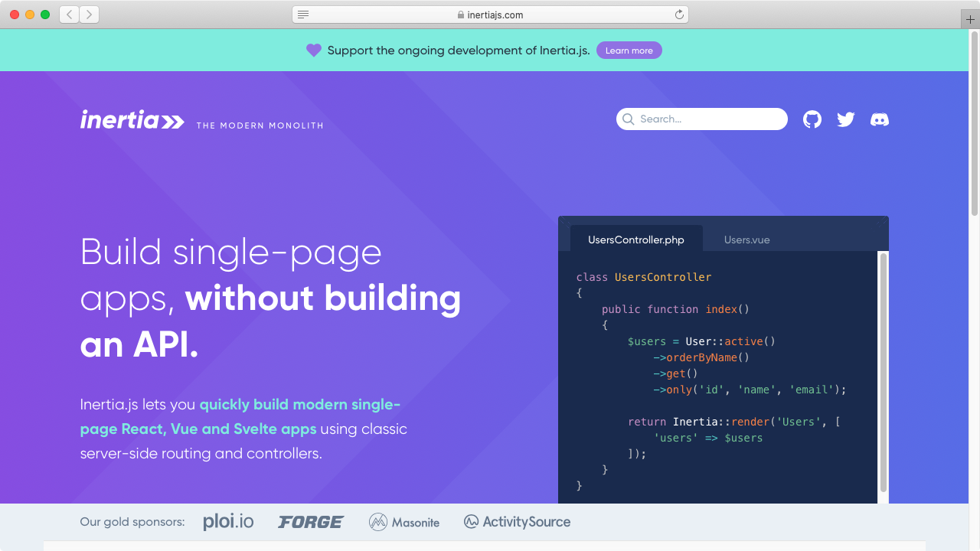Screen dimensions: 980x551
Task: Toggle Reader view icon in address bar
Action: tap(303, 15)
